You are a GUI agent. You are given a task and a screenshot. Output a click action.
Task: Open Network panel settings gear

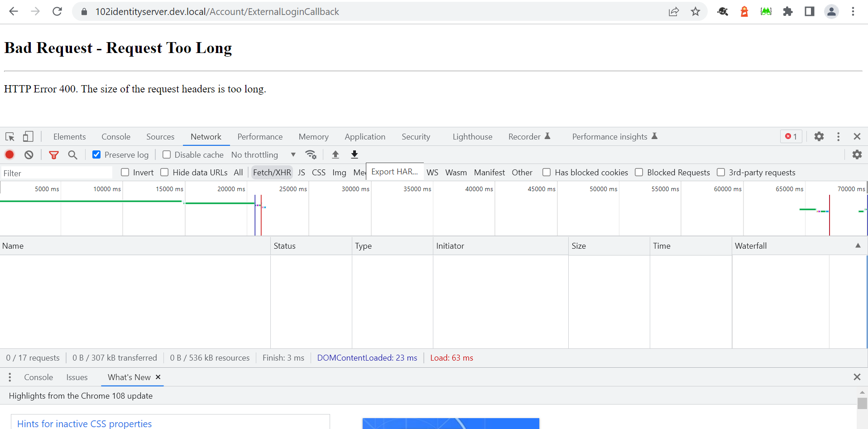click(x=857, y=154)
